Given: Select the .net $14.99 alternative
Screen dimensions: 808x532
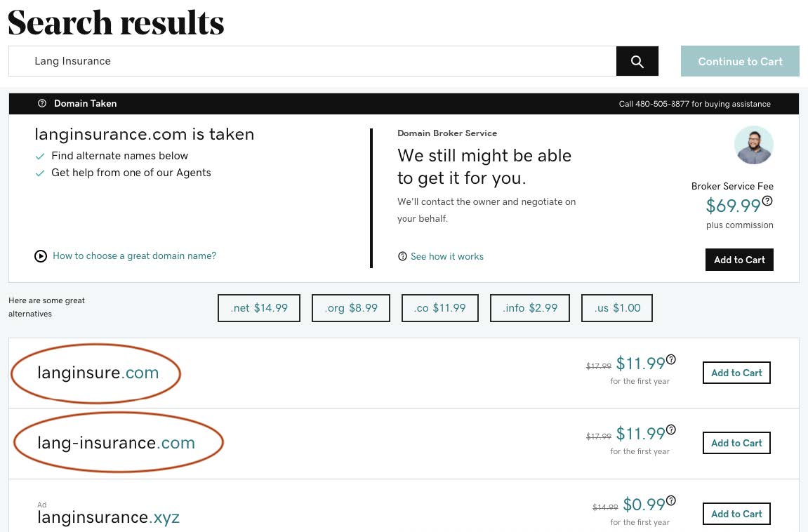Looking at the screenshot, I should click(259, 308).
